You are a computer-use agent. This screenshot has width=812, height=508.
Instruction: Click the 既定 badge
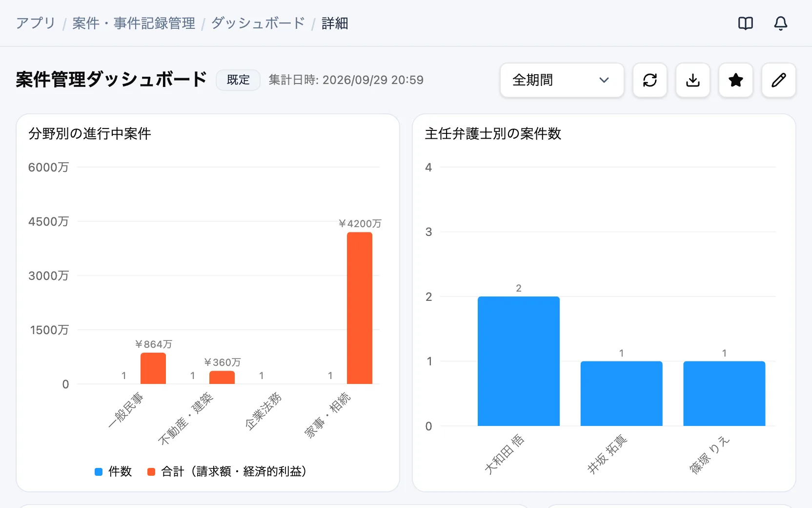tap(238, 80)
